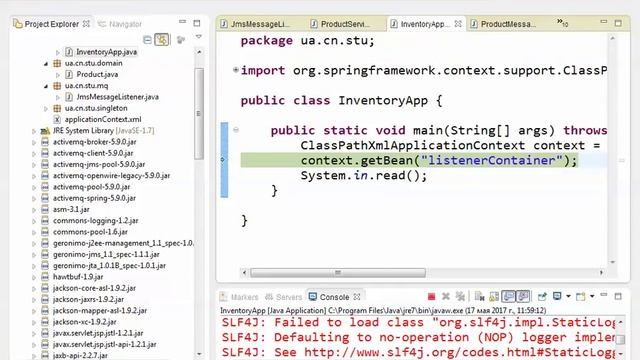Select hawtbuf-1.9.jar entry
This screenshot has width=640, height=360.
(78, 277)
